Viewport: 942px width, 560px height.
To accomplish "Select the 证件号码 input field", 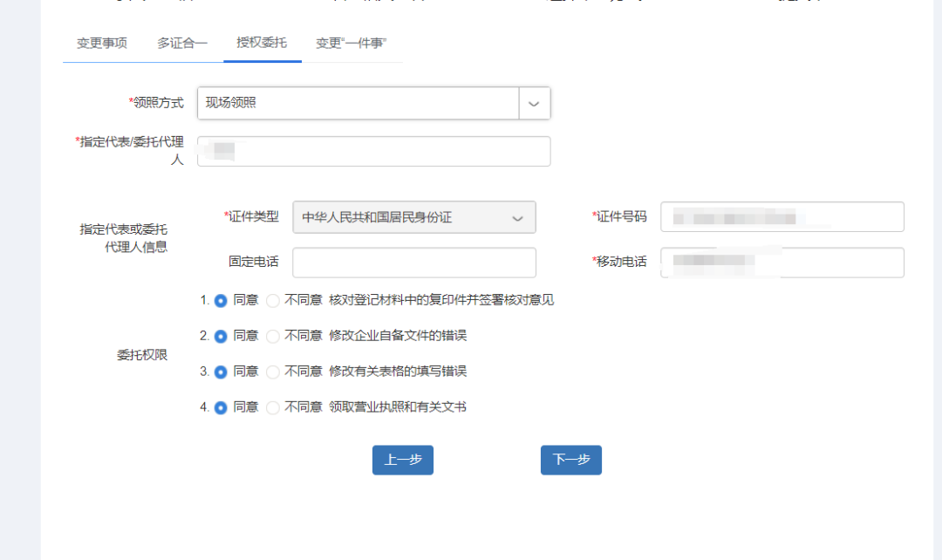I will click(782, 216).
